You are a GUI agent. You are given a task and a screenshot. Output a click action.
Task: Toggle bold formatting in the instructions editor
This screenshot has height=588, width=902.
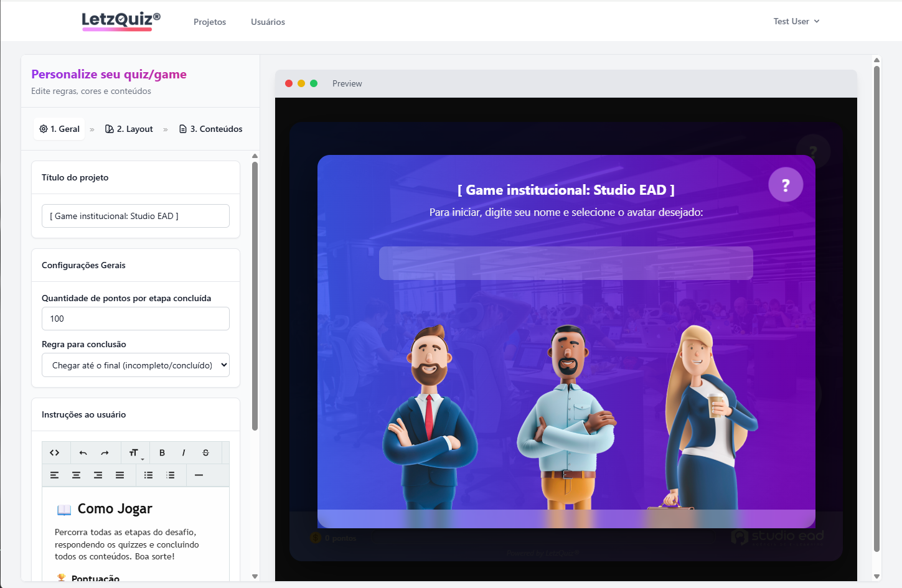pos(162,453)
